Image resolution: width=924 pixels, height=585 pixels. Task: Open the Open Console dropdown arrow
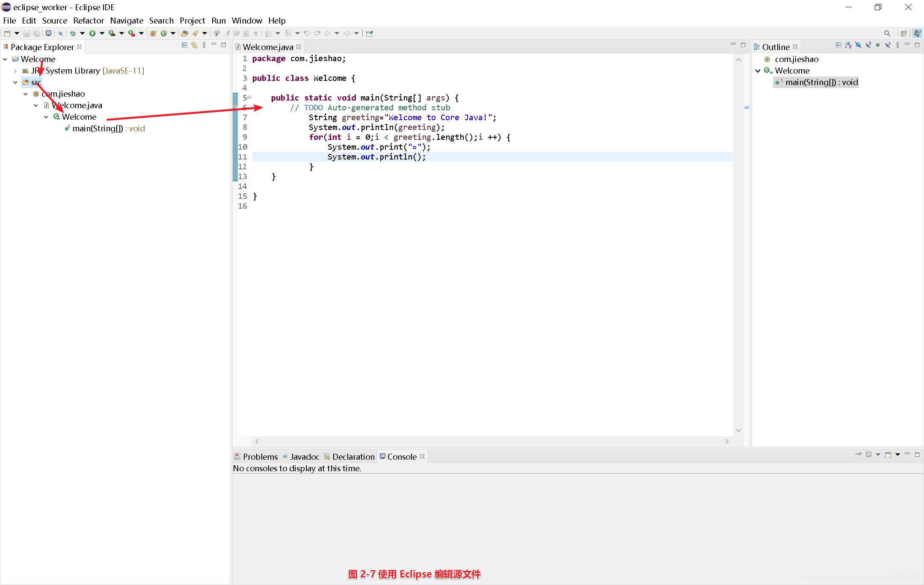pyautogui.click(x=898, y=455)
